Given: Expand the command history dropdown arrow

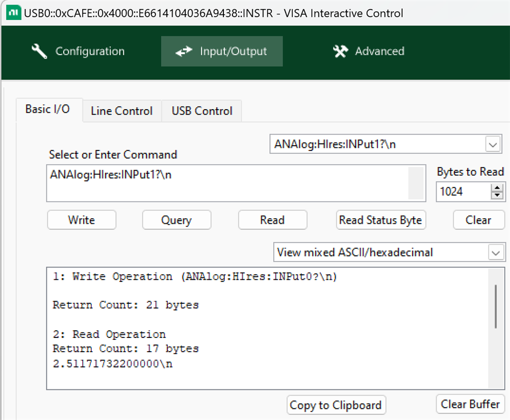Looking at the screenshot, I should [x=493, y=144].
